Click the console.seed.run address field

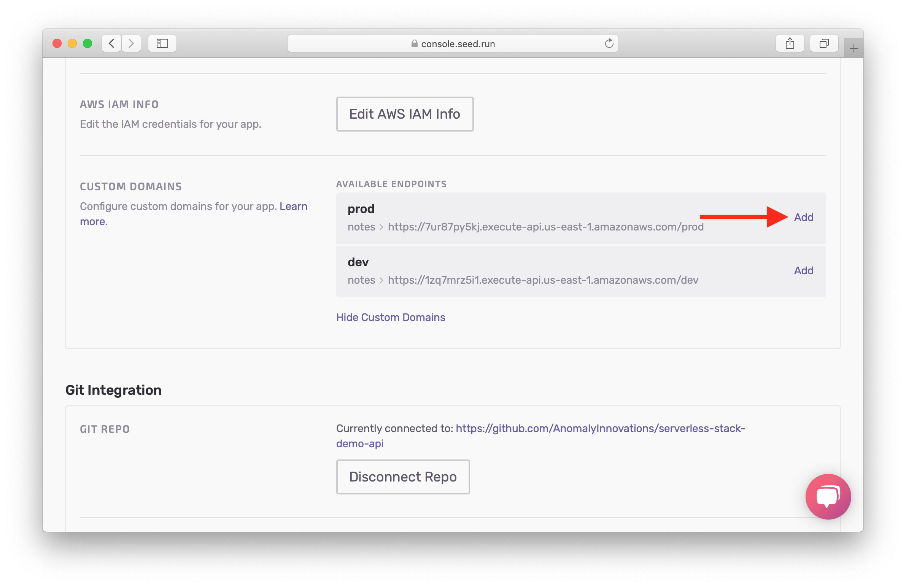458,44
